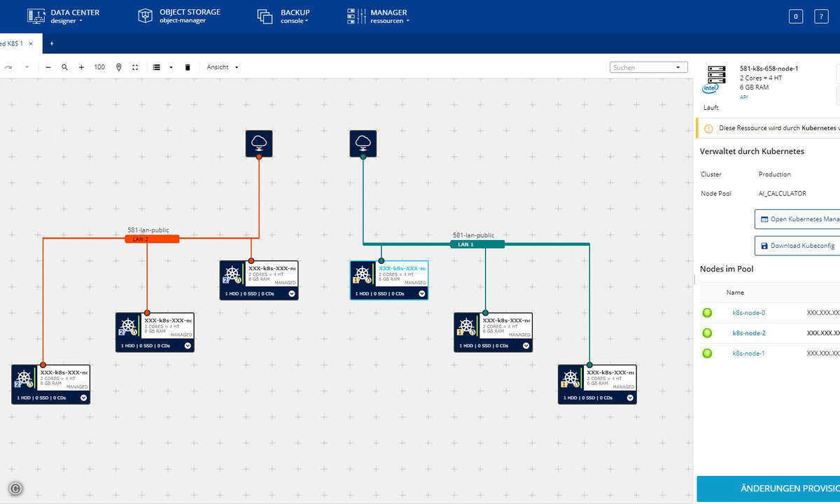
Task: Expand storage chevron on middle LAN 1 node
Action: click(x=526, y=346)
